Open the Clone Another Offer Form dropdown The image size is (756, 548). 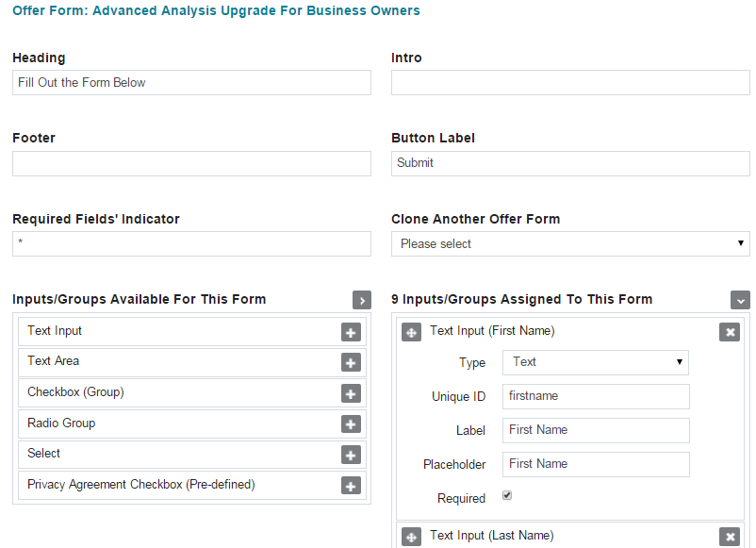pos(570,243)
